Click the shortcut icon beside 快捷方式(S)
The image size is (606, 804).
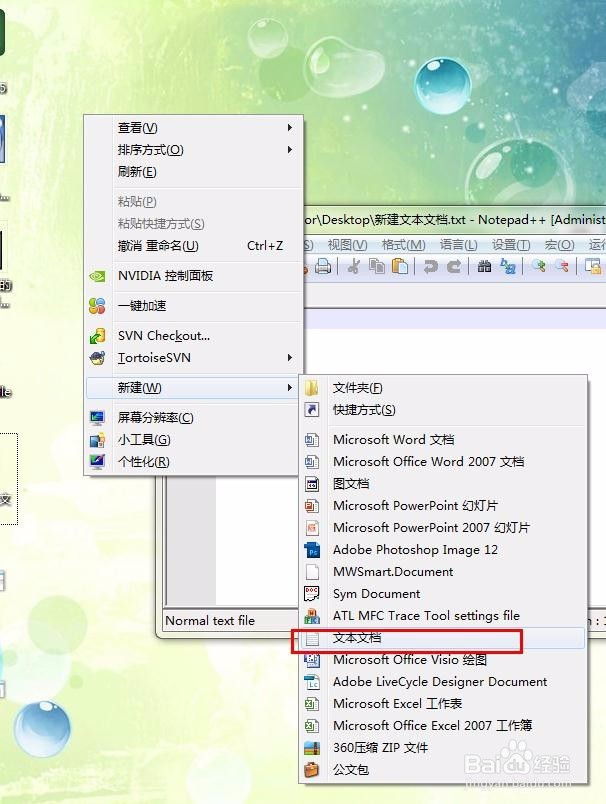coord(312,410)
